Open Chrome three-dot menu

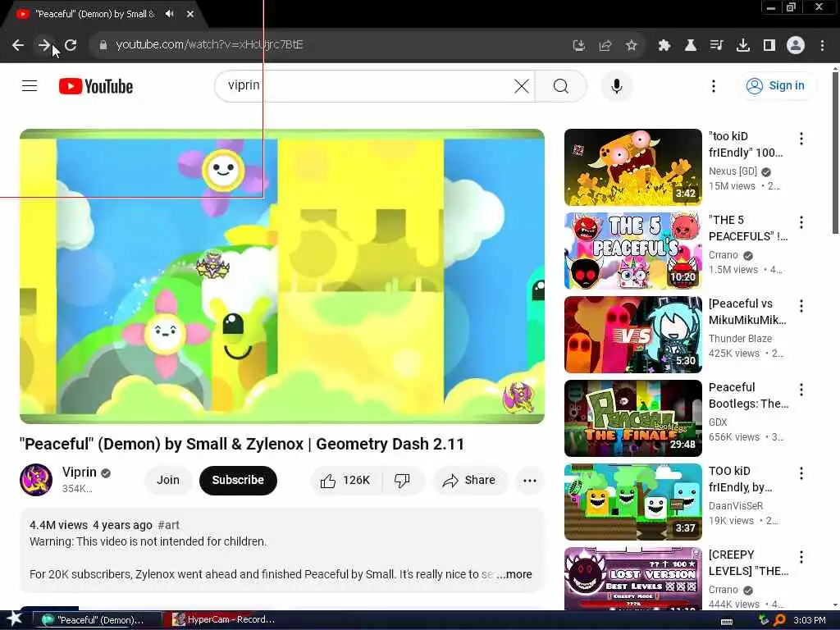tap(822, 46)
